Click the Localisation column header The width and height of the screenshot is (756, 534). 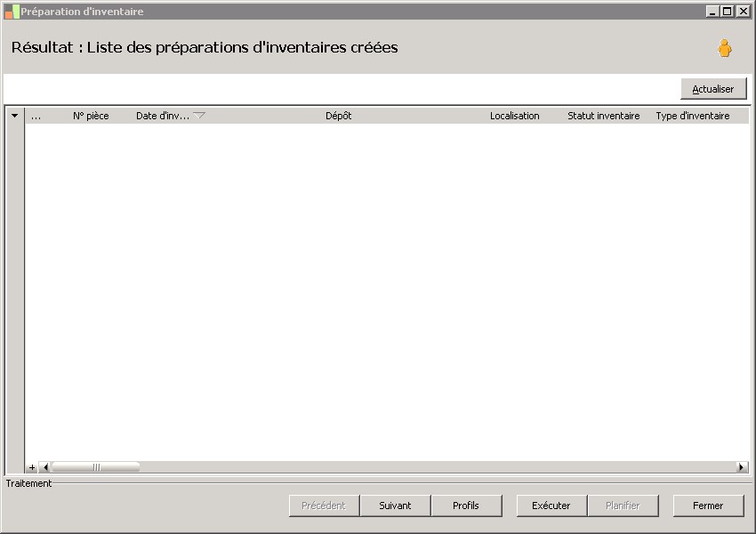coord(514,116)
